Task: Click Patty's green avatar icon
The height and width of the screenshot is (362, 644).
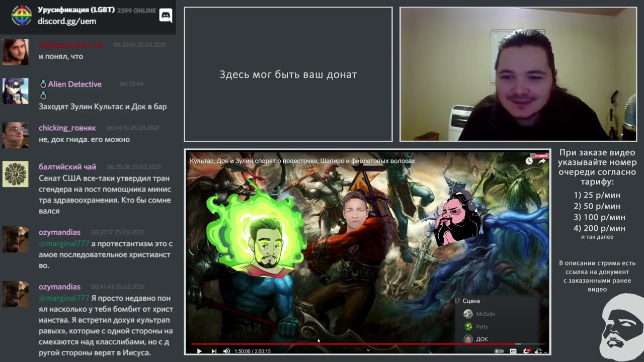Action: 468,326
